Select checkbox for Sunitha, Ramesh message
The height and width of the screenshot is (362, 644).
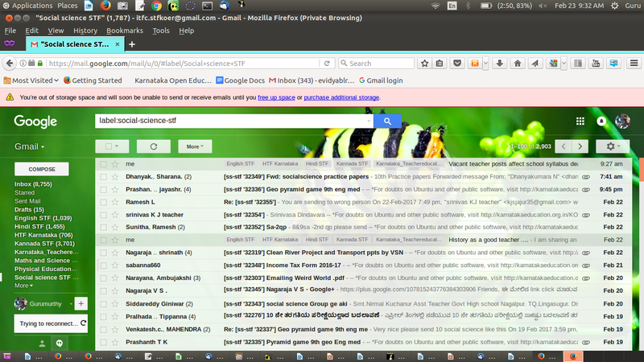click(103, 228)
